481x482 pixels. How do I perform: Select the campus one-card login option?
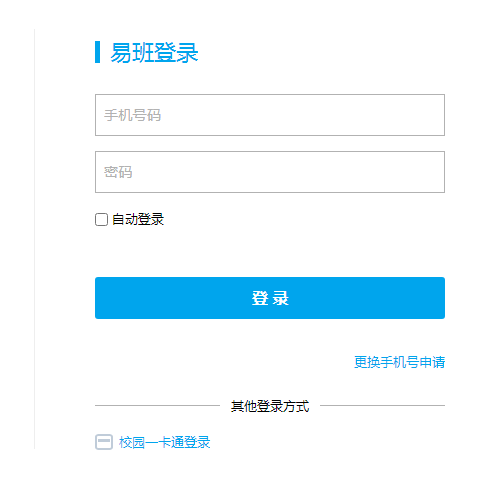coord(165,442)
